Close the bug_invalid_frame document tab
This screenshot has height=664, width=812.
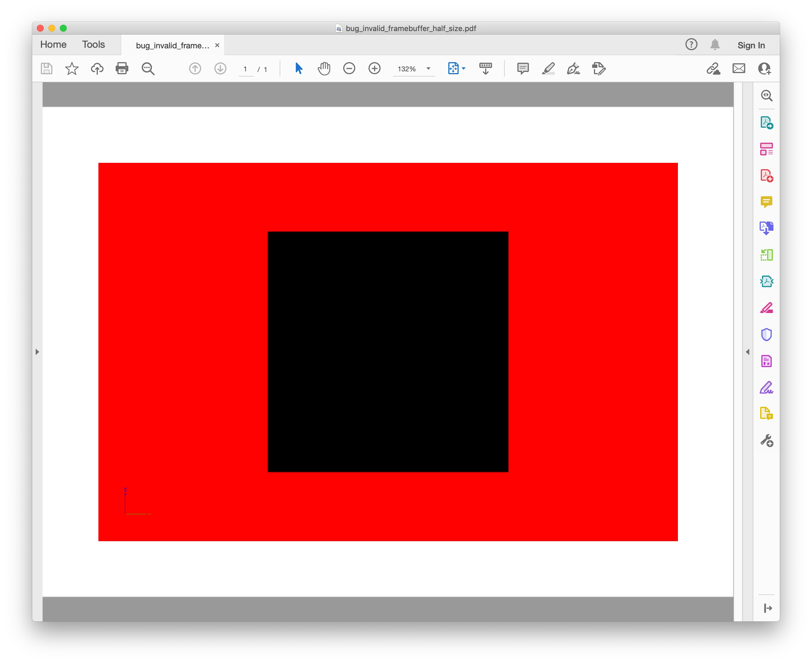point(217,45)
